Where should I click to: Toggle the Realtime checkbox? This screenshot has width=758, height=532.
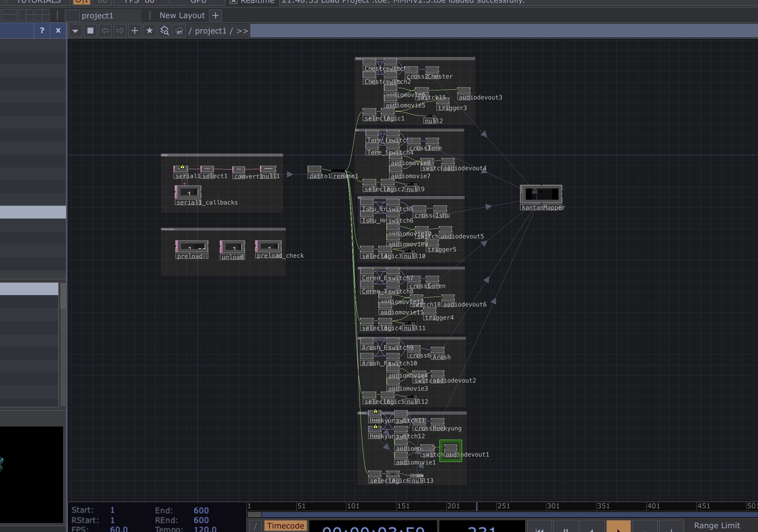click(x=233, y=2)
